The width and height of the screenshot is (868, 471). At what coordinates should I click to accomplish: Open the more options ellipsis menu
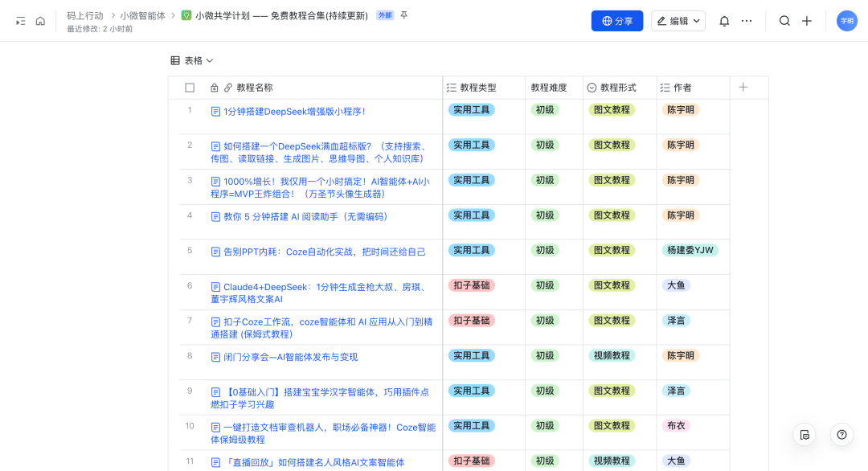pos(747,21)
